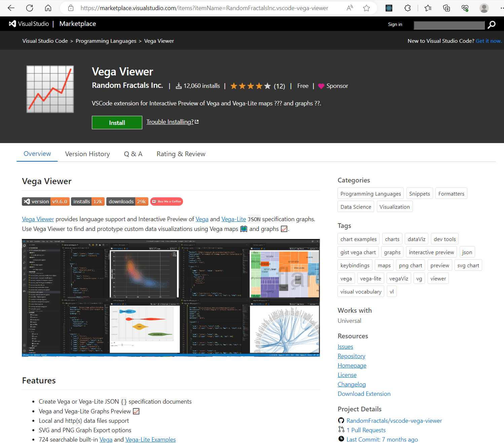This screenshot has height=443, width=504.
Task: Open browser Collections icon
Action: pyautogui.click(x=446, y=8)
